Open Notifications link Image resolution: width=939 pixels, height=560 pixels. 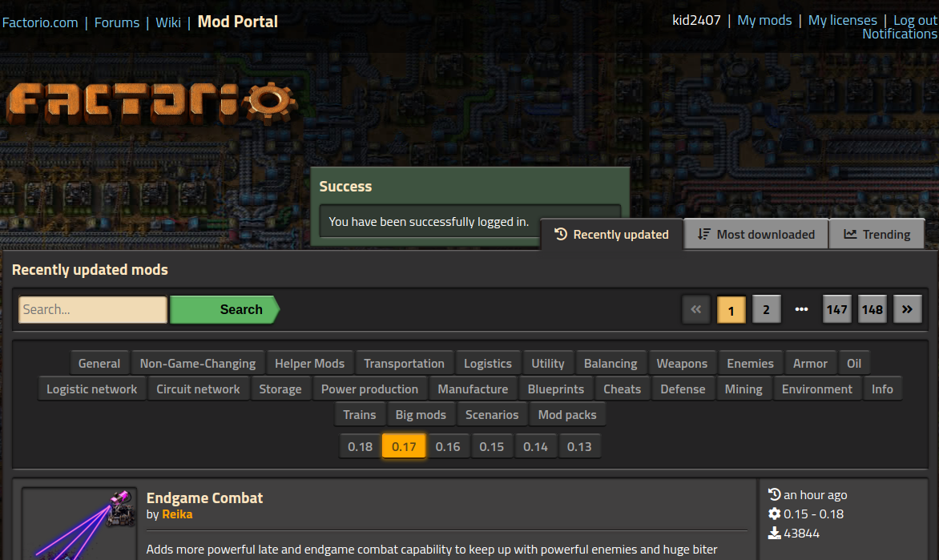point(900,34)
